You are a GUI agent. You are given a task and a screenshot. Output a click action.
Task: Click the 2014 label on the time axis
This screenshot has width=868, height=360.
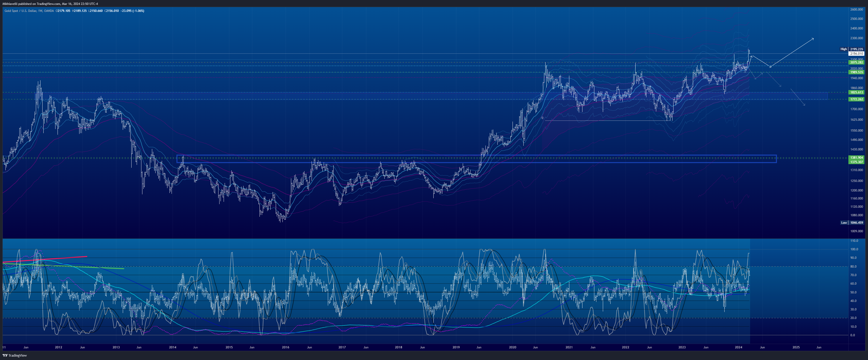173,347
